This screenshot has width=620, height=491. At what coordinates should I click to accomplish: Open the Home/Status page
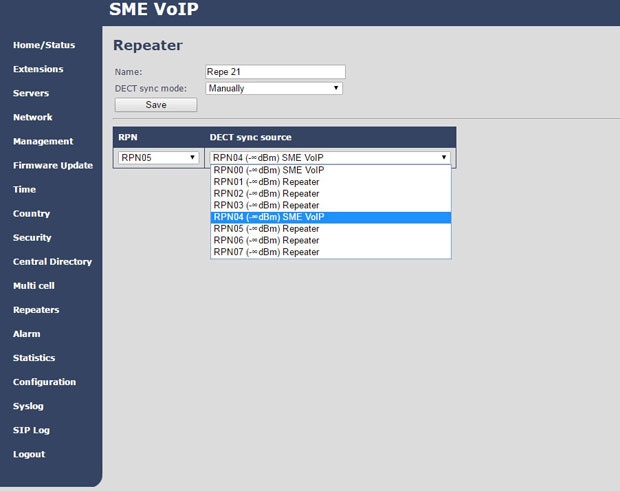point(44,45)
